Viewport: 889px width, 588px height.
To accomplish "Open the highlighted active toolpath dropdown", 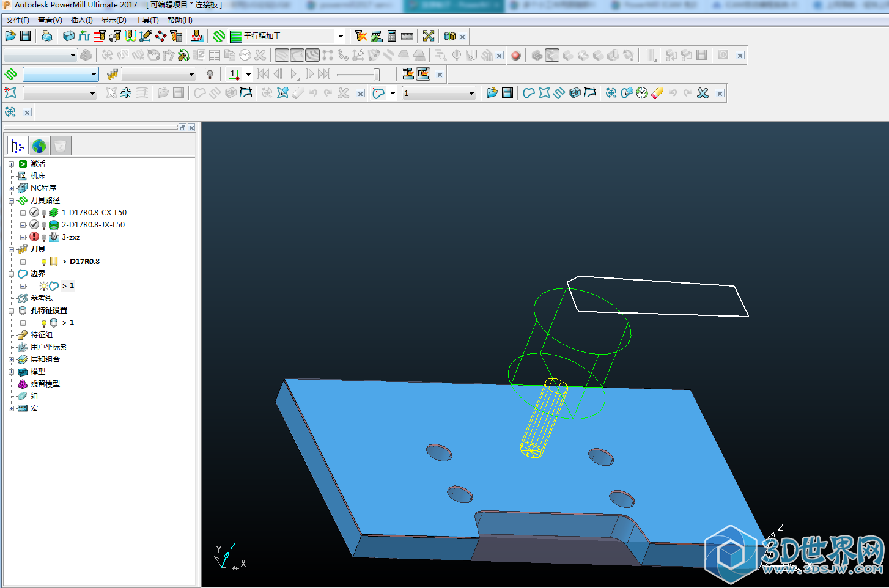I will 94,75.
